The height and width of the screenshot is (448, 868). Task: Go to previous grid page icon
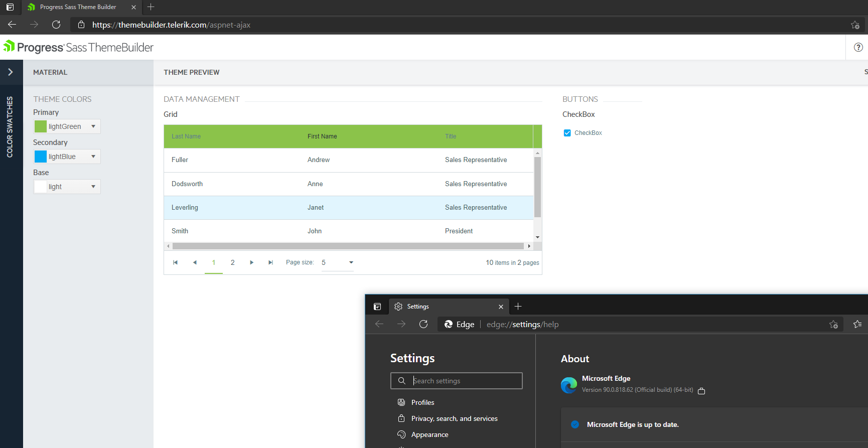[x=195, y=262]
